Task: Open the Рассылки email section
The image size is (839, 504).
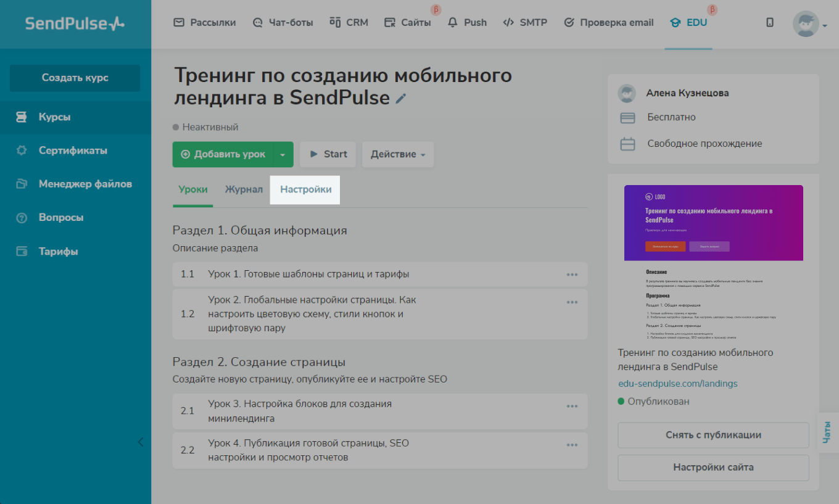Action: [205, 22]
